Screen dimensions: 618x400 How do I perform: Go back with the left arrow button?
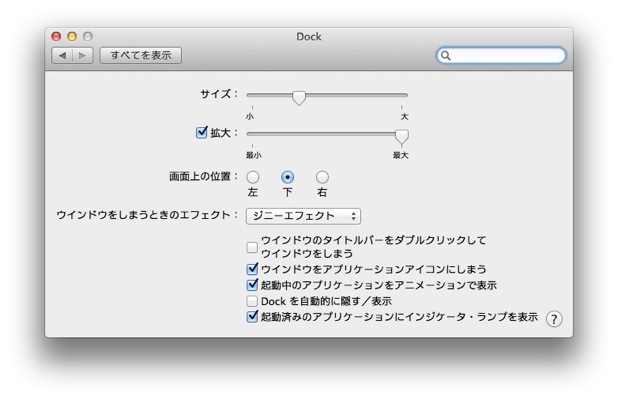pos(62,56)
